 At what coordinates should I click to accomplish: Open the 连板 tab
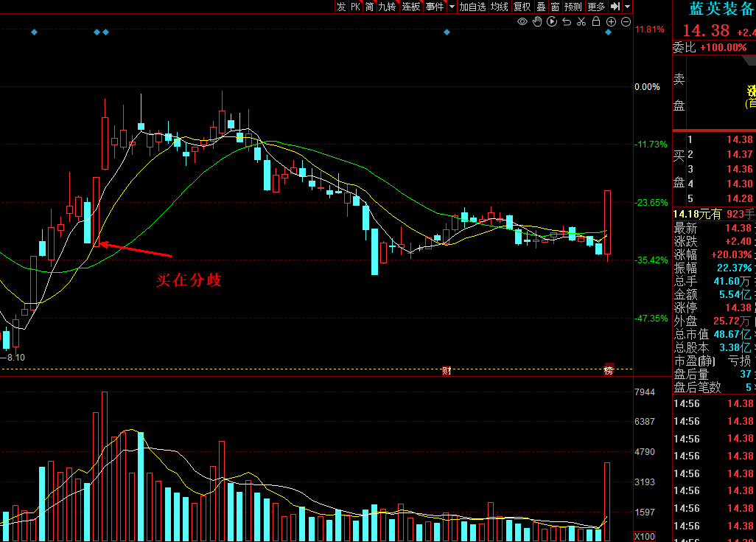coord(411,7)
